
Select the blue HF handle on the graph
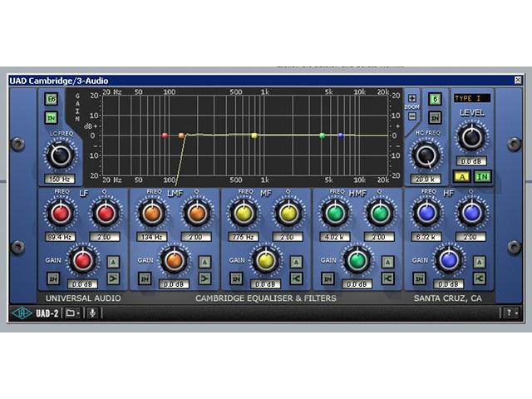tap(341, 135)
